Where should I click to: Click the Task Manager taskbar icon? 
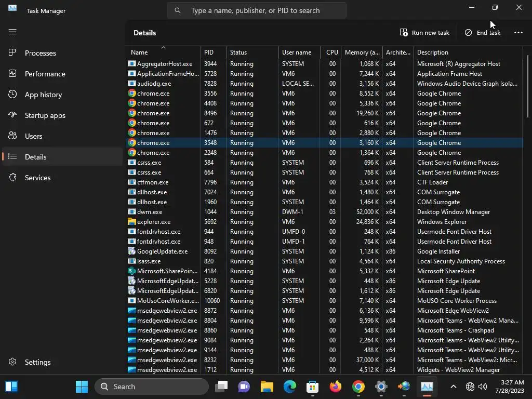(x=427, y=387)
